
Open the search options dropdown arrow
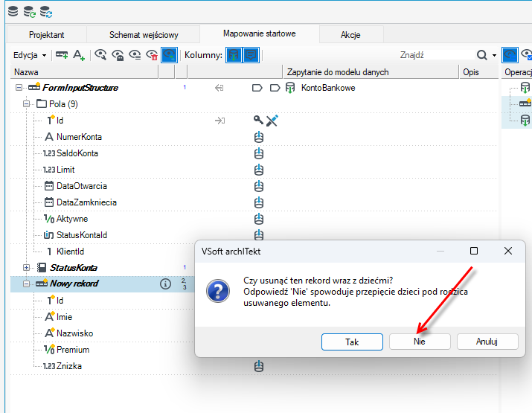click(x=494, y=55)
